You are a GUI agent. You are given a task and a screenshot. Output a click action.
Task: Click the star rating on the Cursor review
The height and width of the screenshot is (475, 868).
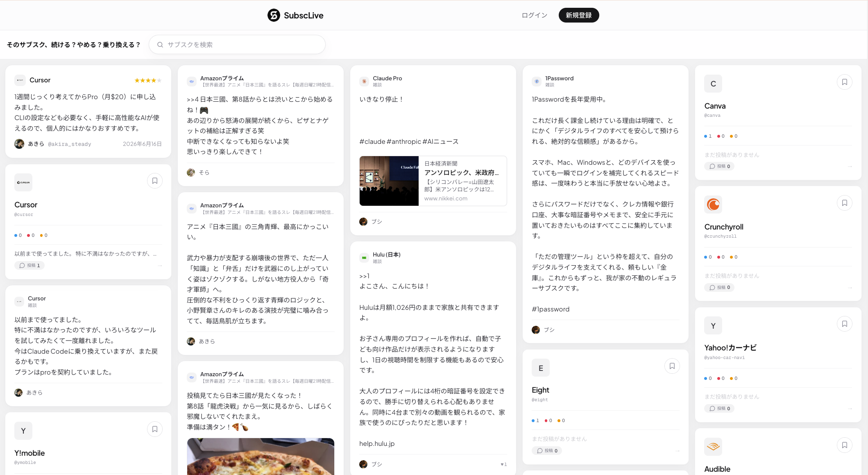148,80
